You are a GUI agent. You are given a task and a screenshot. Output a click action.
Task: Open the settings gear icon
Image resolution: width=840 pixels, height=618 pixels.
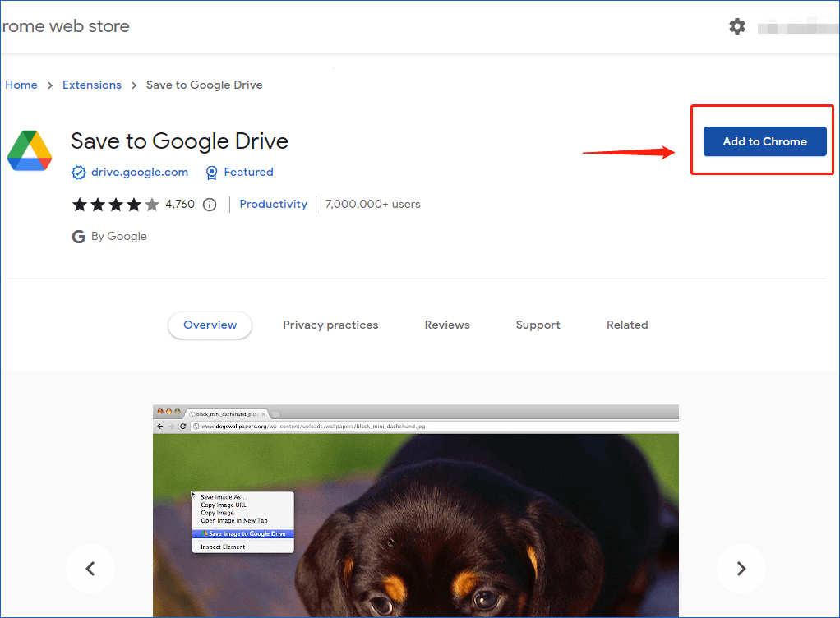[x=737, y=26]
